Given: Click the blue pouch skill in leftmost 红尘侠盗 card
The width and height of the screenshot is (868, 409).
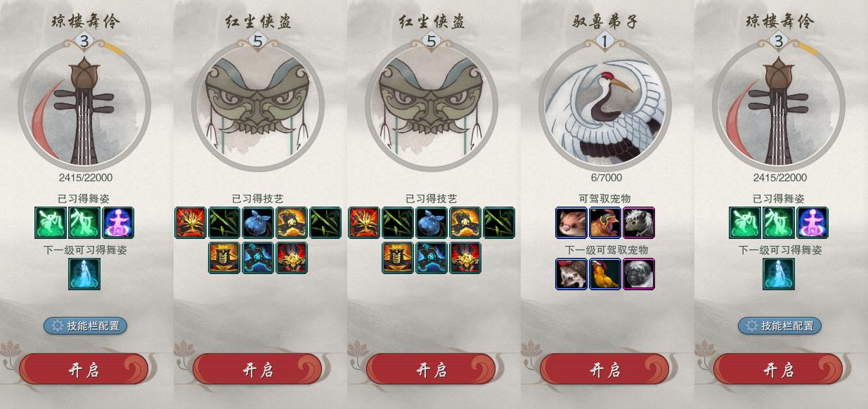Looking at the screenshot, I should point(258,223).
